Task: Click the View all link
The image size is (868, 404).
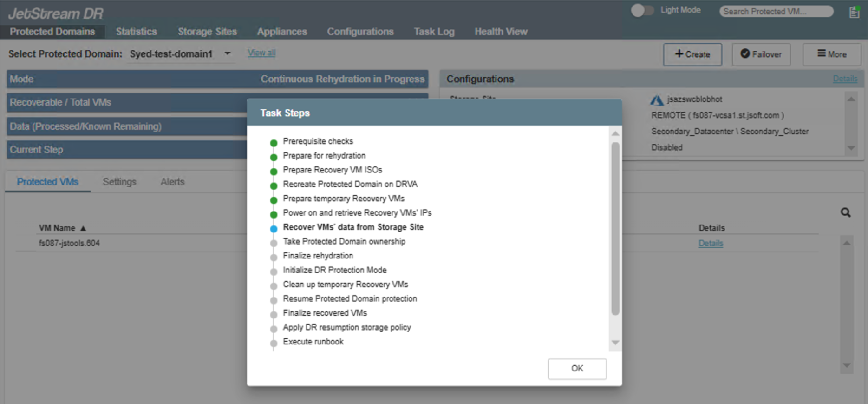Action: point(261,53)
